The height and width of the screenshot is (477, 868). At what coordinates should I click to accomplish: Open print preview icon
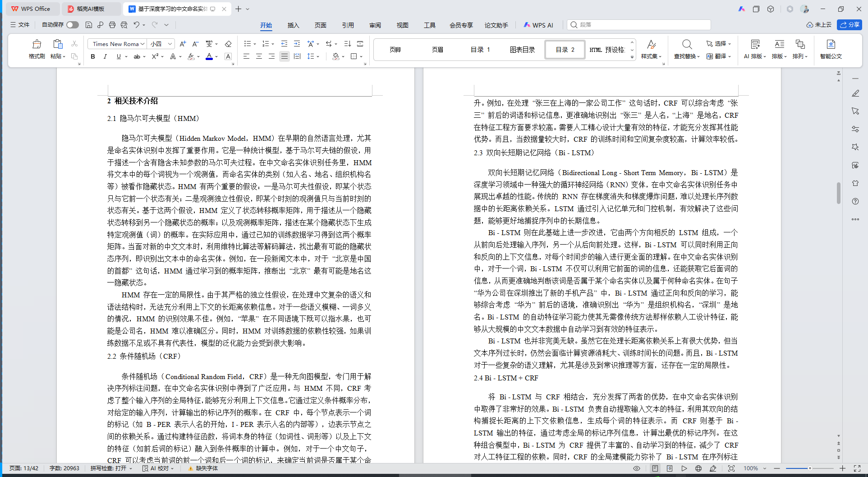[x=124, y=25]
